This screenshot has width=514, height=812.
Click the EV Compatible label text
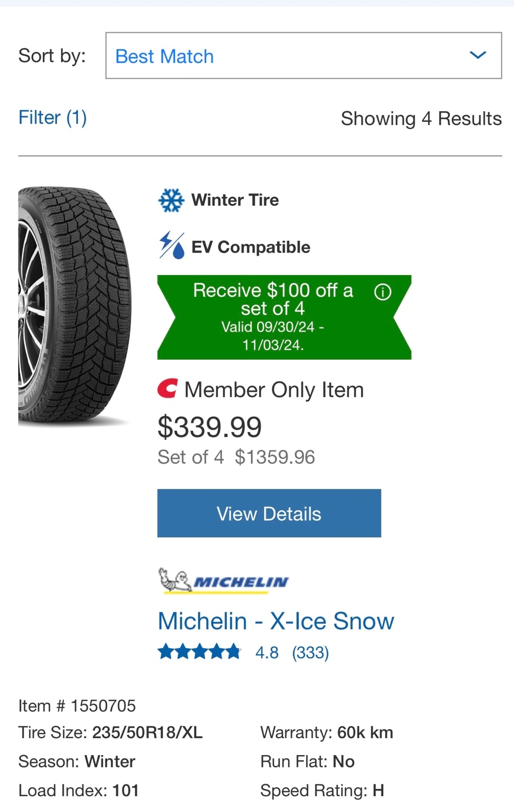251,247
